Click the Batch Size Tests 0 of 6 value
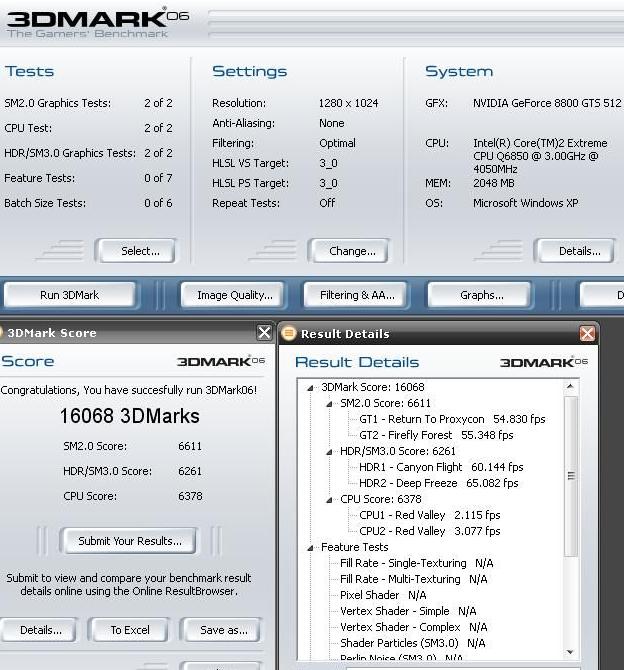 coord(158,203)
